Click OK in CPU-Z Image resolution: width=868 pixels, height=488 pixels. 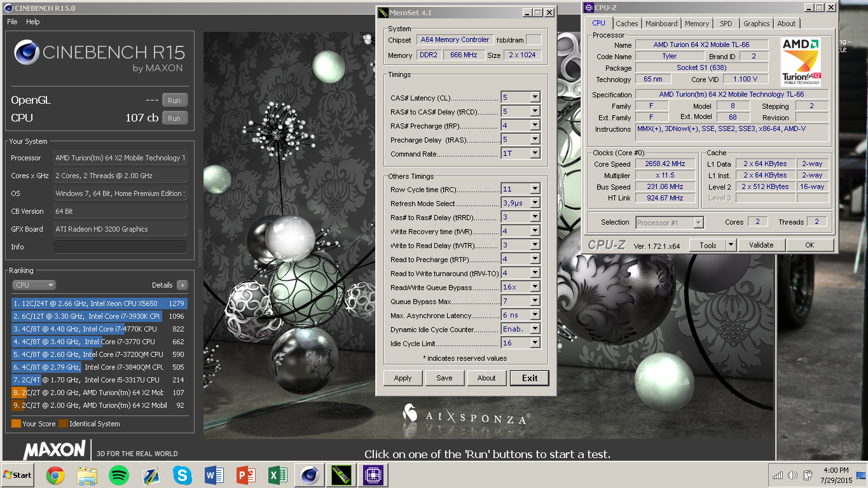click(x=809, y=245)
